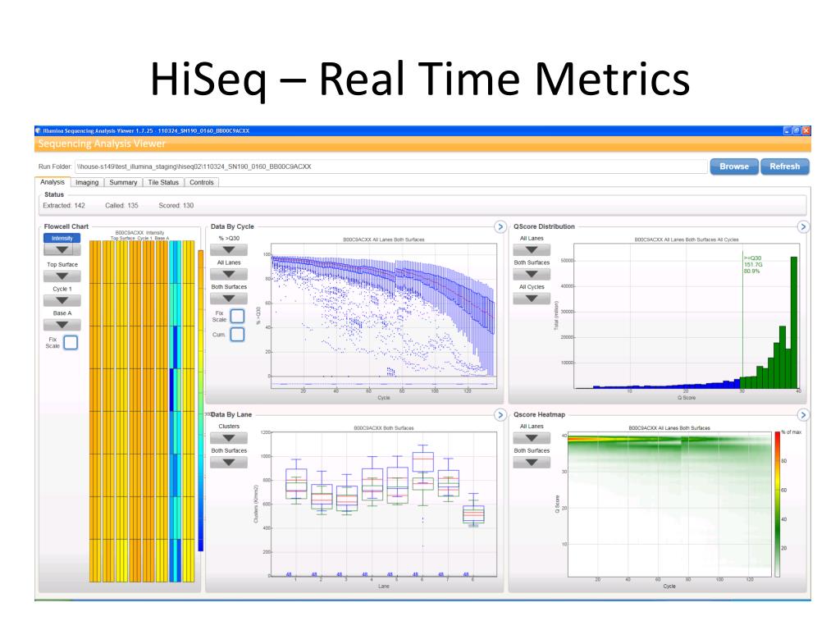Click the >=Q30 151.7G annotation
The height and width of the screenshot is (630, 840).
click(x=753, y=265)
